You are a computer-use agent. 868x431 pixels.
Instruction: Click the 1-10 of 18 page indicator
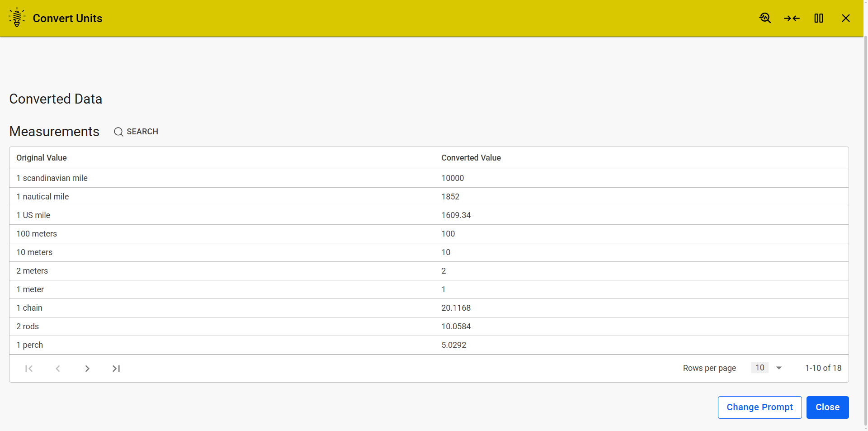tap(823, 368)
